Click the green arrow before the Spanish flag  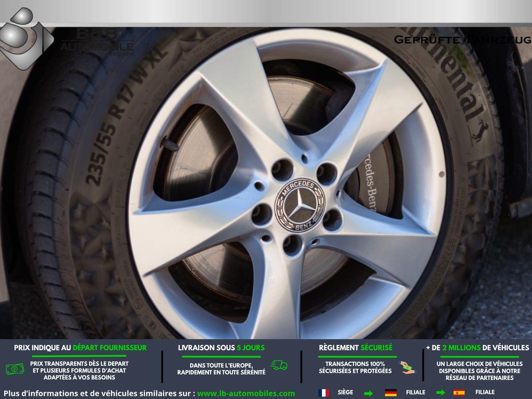pyautogui.click(x=441, y=393)
